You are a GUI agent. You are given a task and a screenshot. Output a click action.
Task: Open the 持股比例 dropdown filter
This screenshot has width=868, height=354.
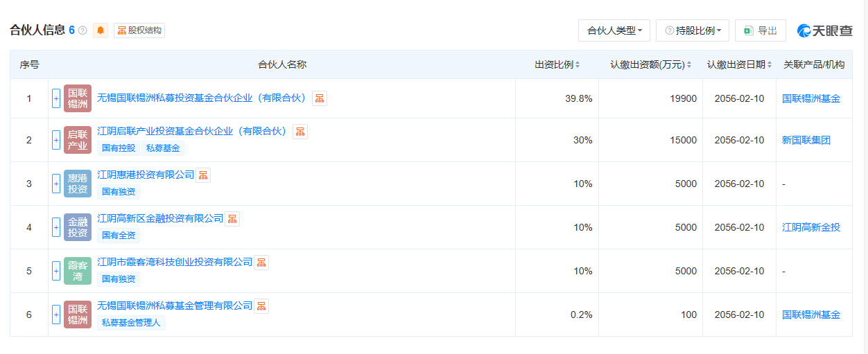(693, 30)
